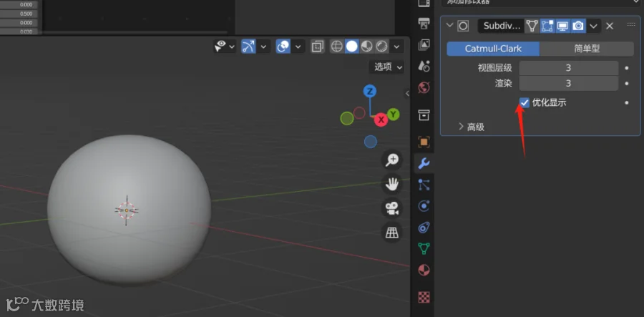This screenshot has width=644, height=317.
Task: Switch to orthographic grid view button
Action: coord(392,233)
